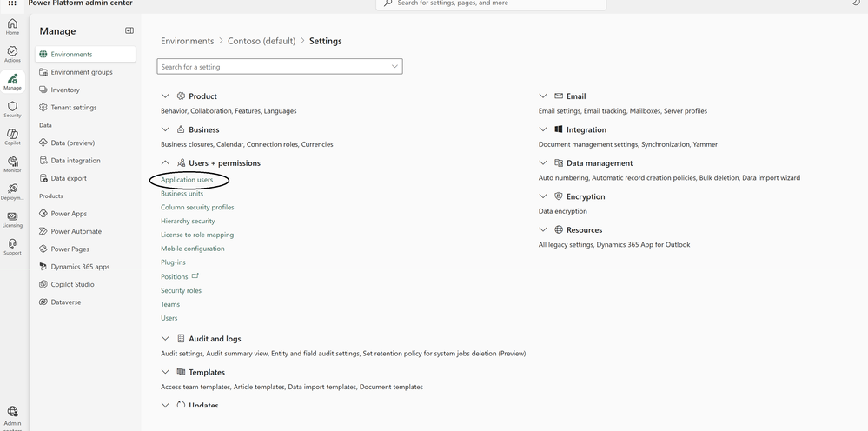The image size is (868, 431).
Task: Open Actions in the left rail
Action: 12,54
